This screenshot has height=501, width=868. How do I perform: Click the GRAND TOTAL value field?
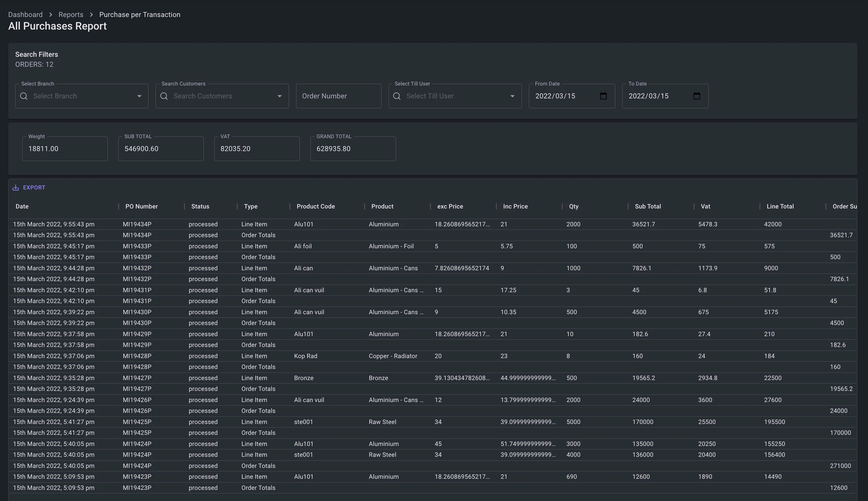point(353,149)
